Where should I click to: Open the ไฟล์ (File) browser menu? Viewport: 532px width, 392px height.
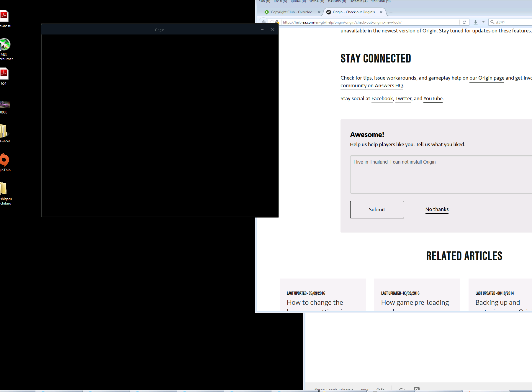(264, 1)
